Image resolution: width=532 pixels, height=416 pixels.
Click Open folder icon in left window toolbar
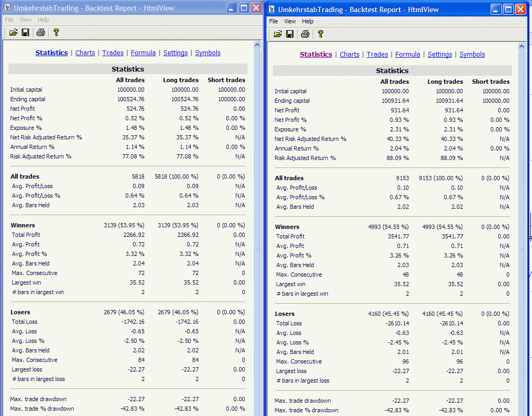(x=13, y=32)
